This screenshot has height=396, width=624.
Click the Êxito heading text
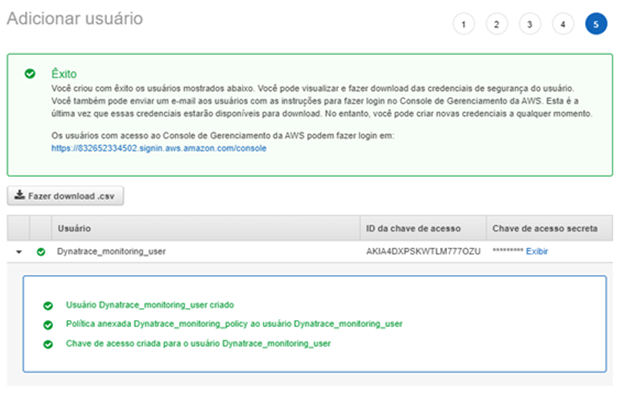tap(64, 74)
